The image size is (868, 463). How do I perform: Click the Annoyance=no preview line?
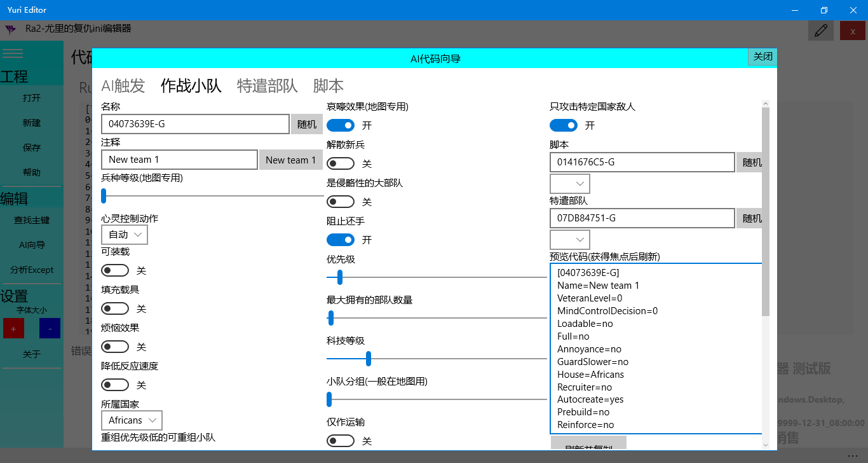[x=589, y=349]
